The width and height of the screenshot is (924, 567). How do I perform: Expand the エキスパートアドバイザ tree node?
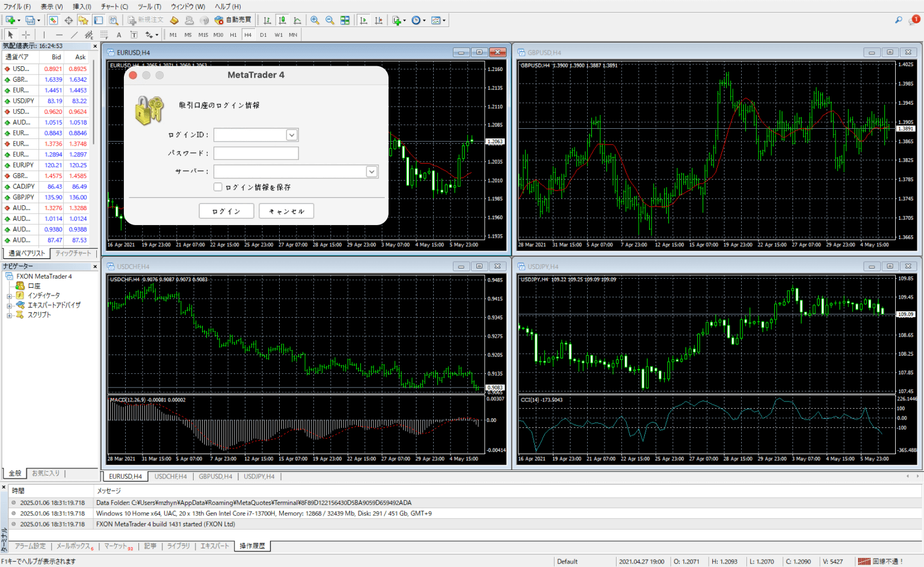9,305
